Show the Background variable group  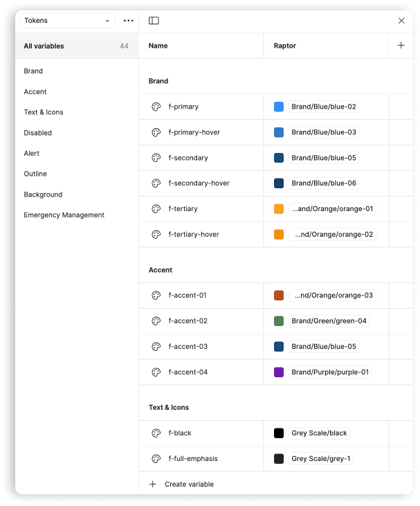click(x=43, y=195)
